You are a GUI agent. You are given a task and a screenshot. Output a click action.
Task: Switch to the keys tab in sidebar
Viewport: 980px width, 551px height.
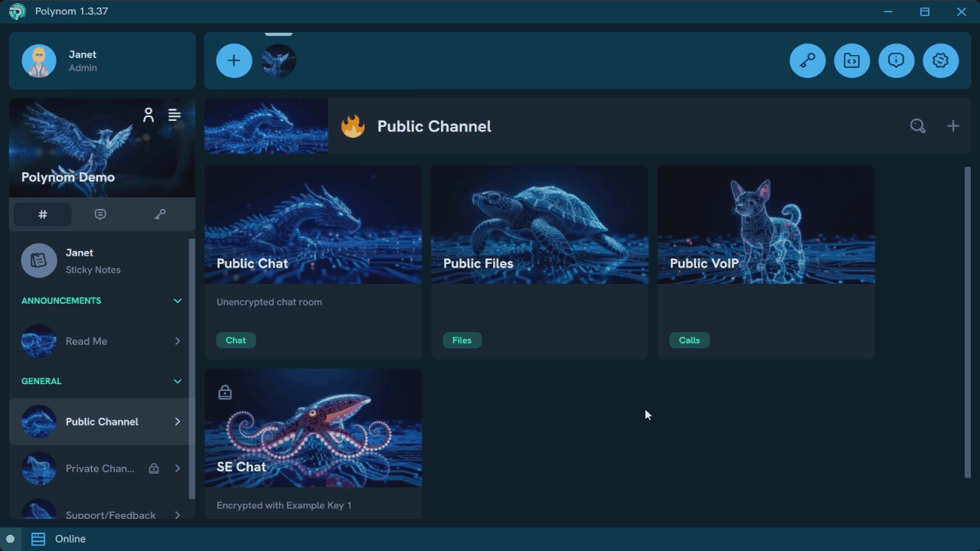pos(160,214)
